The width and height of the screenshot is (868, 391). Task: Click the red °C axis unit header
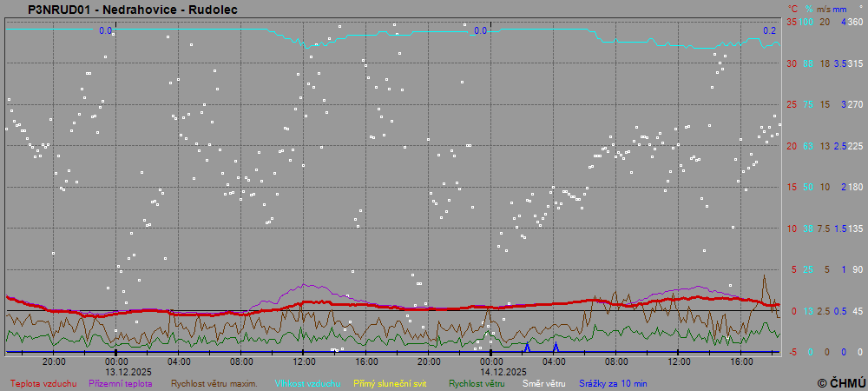click(791, 8)
